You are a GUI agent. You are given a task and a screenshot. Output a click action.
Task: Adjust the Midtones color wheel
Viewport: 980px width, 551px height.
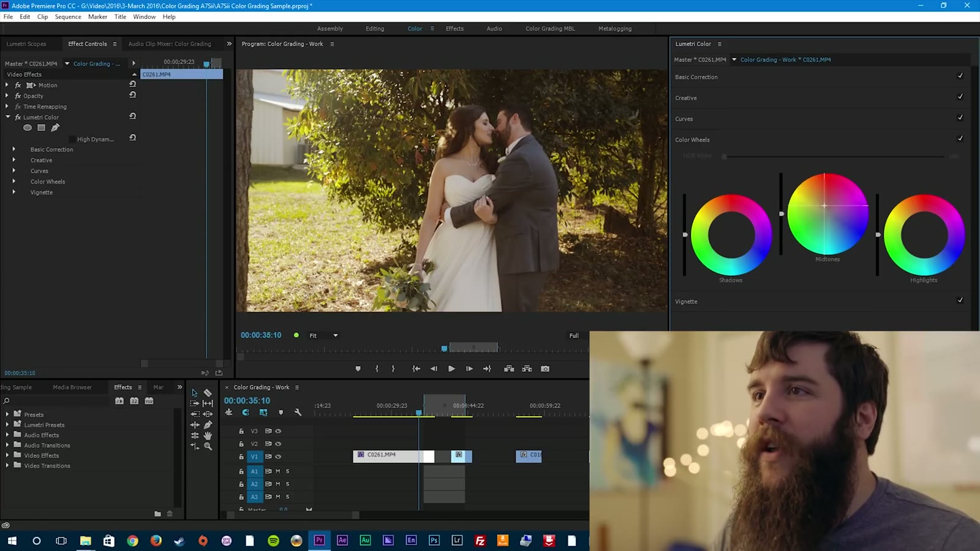tap(827, 214)
